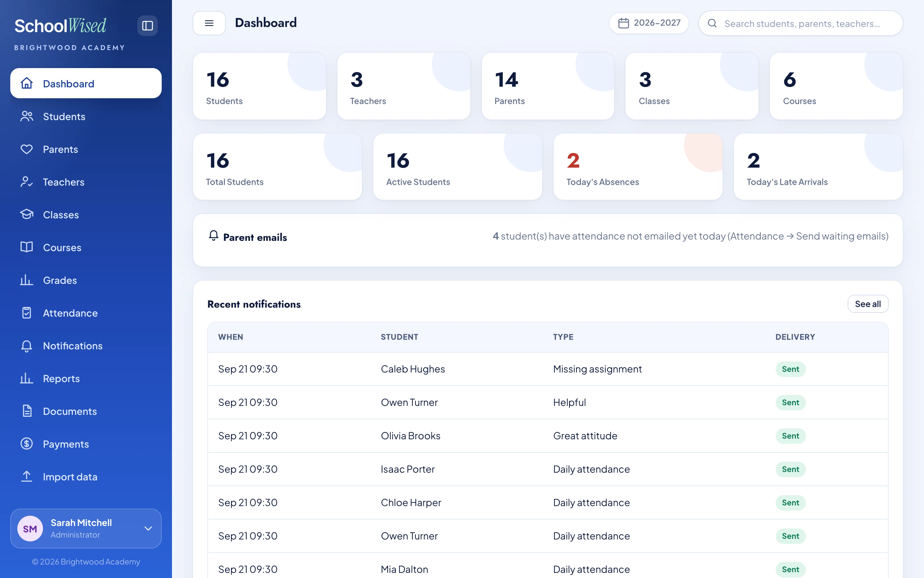Open the Classes page
Viewport: 924px width, 578px height.
pyautogui.click(x=86, y=215)
